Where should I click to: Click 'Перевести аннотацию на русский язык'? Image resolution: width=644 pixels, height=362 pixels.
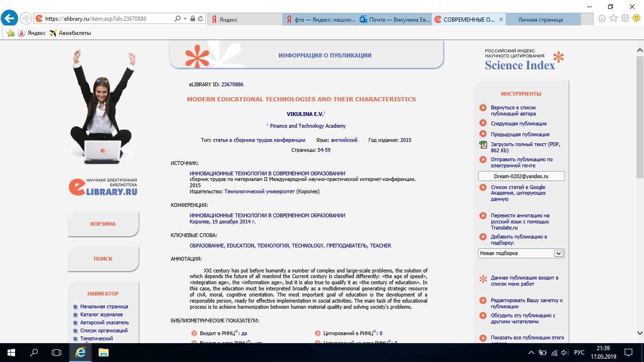[520, 222]
